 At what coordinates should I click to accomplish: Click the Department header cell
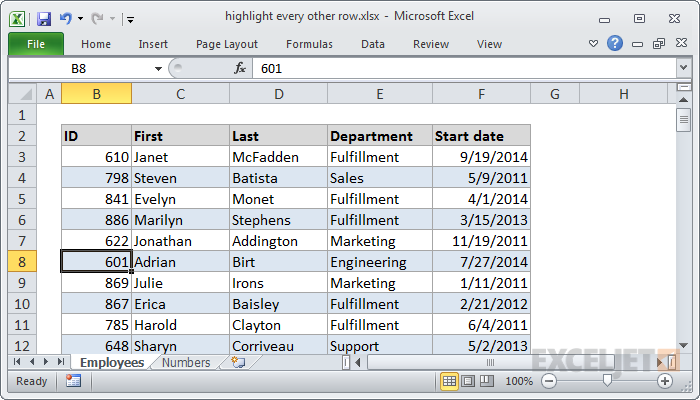[x=380, y=136]
